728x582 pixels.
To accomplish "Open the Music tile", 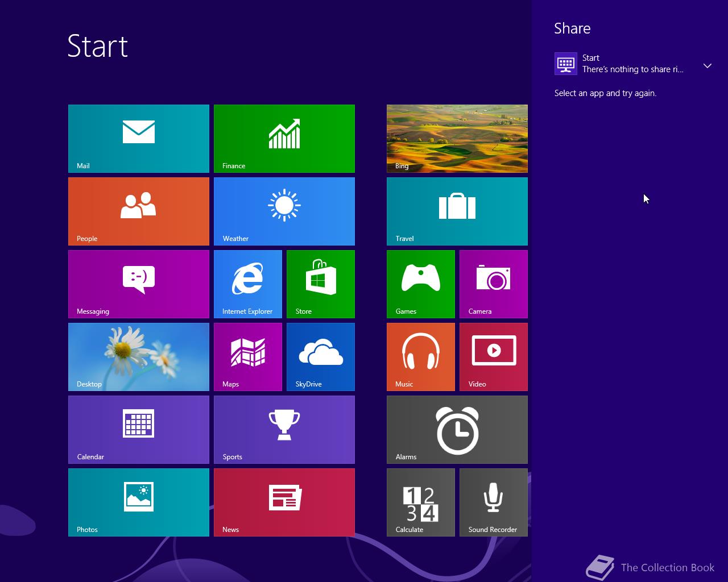I will 421,357.
